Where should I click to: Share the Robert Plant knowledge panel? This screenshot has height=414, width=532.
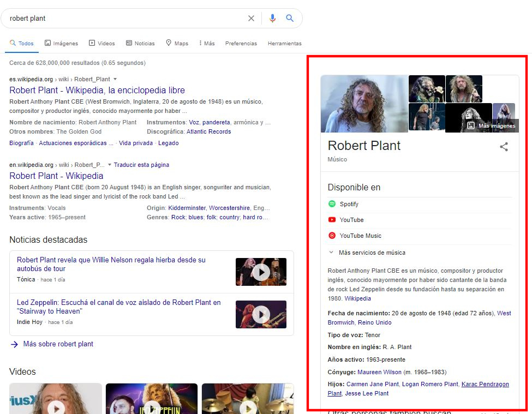pos(504,147)
